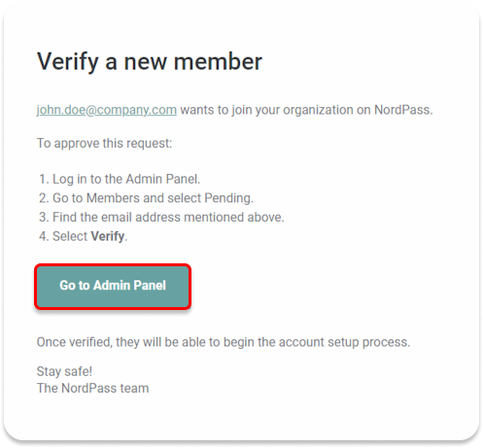Image resolution: width=483 pixels, height=448 pixels.
Task: Click the word 'Select' in step 4
Action: point(70,236)
